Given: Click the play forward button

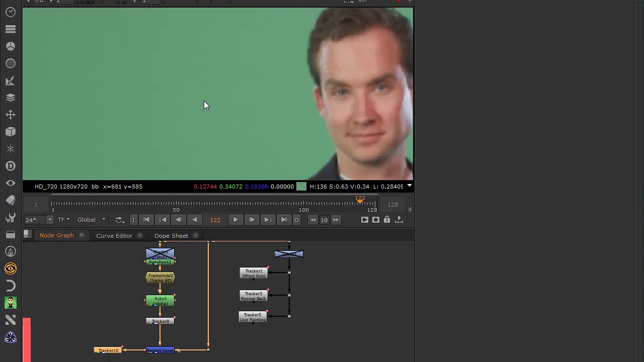Looking at the screenshot, I should click(235, 220).
